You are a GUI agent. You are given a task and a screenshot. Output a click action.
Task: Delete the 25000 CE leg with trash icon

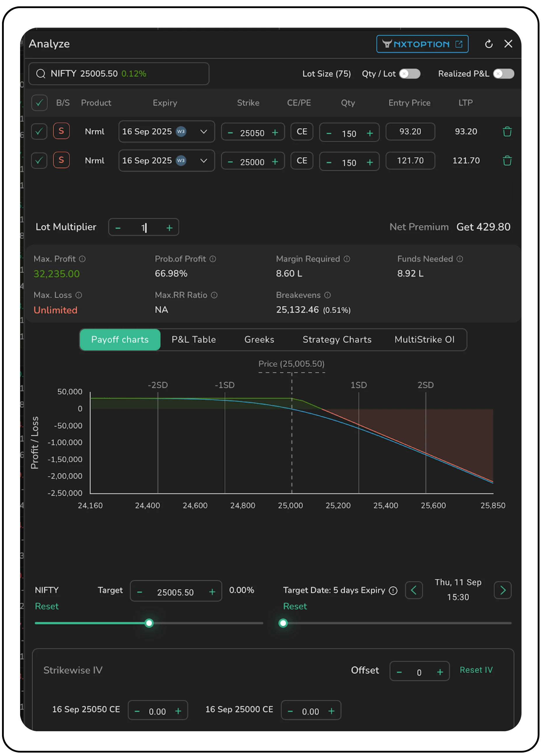tap(507, 161)
